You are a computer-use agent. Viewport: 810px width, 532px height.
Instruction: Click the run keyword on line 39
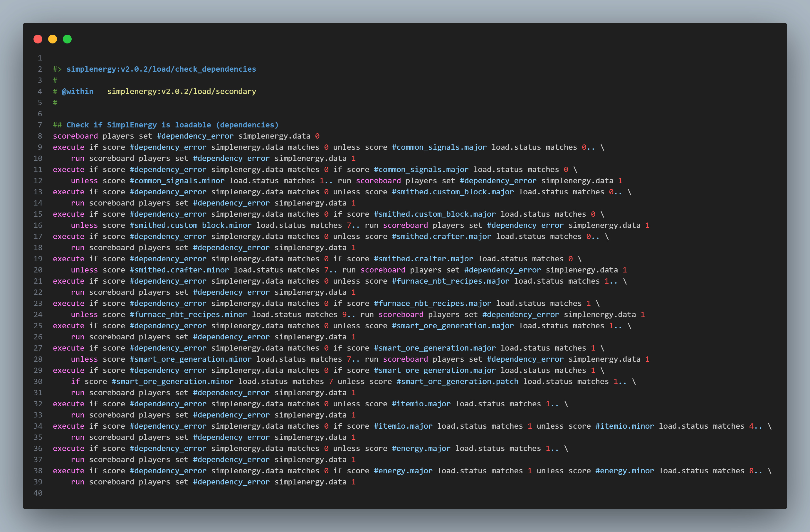pyautogui.click(x=78, y=482)
